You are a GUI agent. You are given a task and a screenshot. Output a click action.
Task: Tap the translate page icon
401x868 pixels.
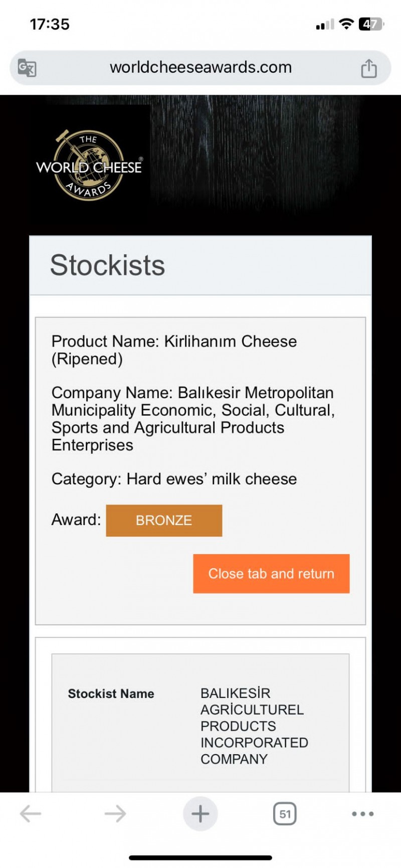coord(27,68)
